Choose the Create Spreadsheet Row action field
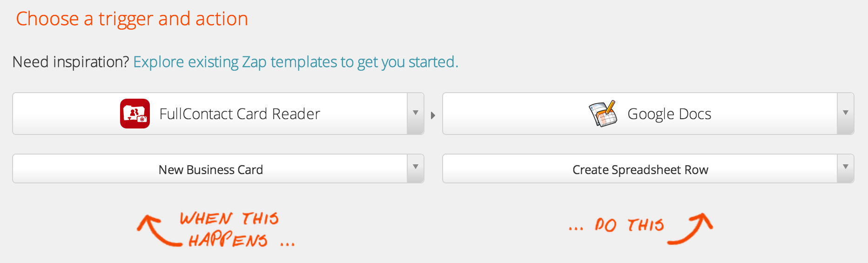This screenshot has width=868, height=263. [x=640, y=169]
